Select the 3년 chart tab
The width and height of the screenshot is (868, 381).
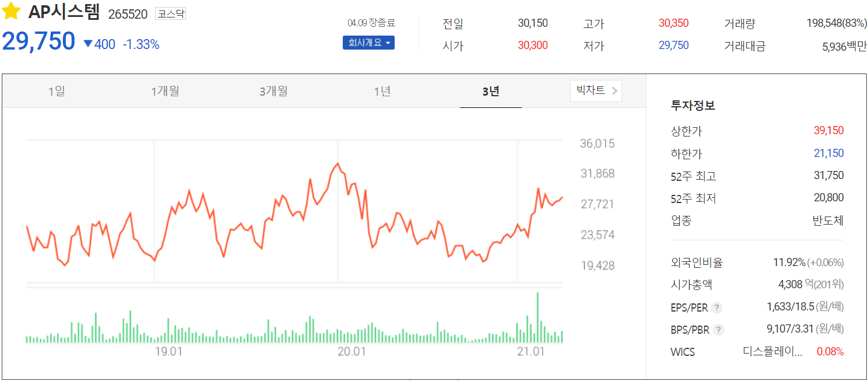[x=491, y=91]
